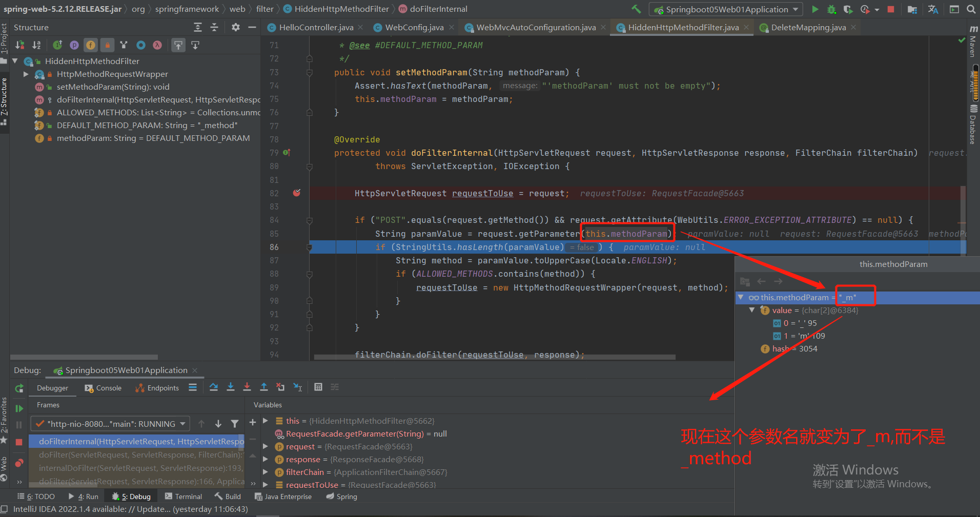Collapse the HiddenHttpMethodFilter tree node
This screenshot has height=517, width=980.
pyautogui.click(x=15, y=61)
